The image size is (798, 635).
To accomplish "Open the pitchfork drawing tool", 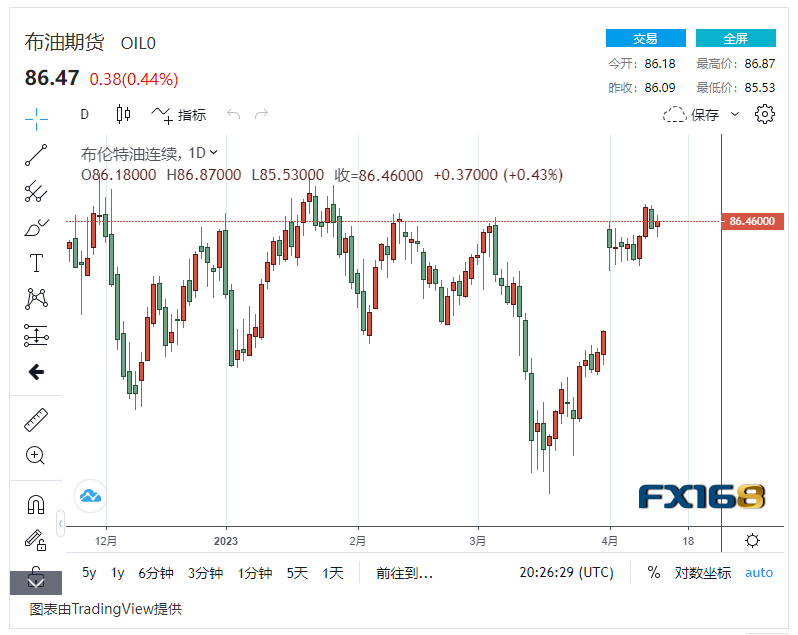I will click(36, 191).
